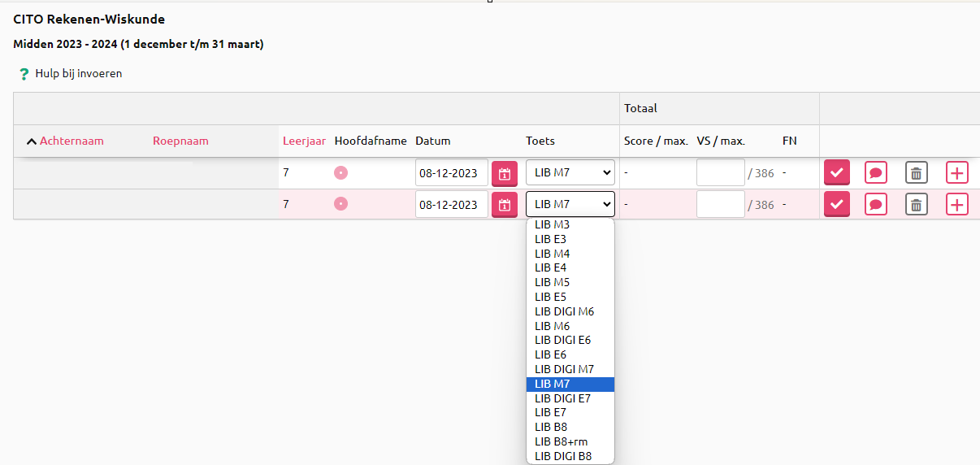Delete first row with trash icon
The image size is (980, 465).
917,172
